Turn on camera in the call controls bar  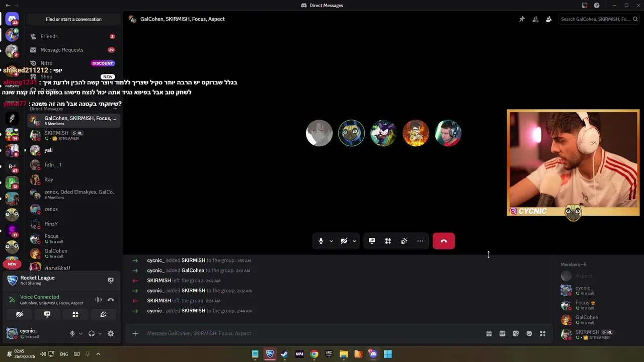344,241
